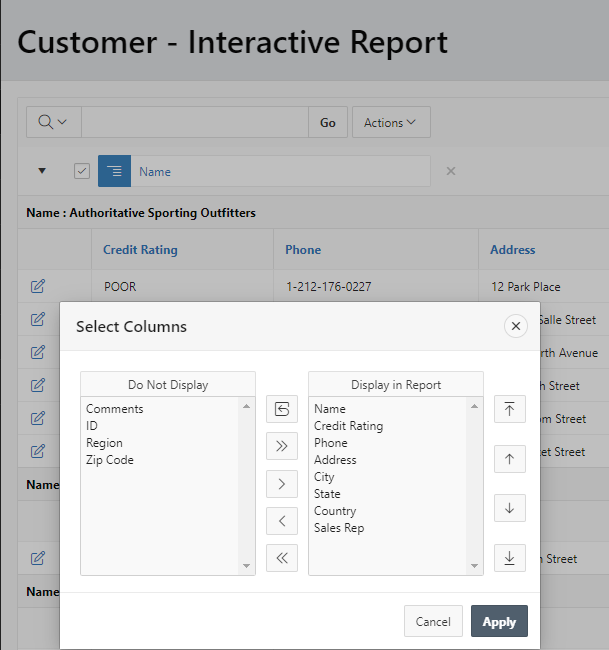The width and height of the screenshot is (609, 650).
Task: Move selected column Down one position
Action: point(509,508)
